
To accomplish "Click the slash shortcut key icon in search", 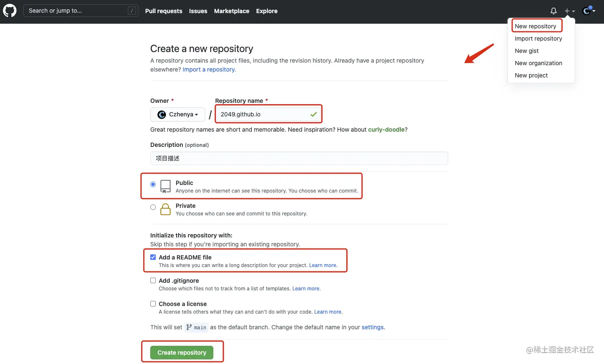I will click(x=132, y=11).
